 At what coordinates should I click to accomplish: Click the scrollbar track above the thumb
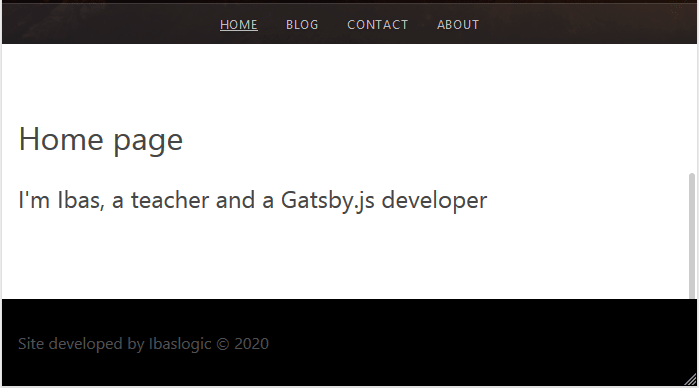click(692, 108)
